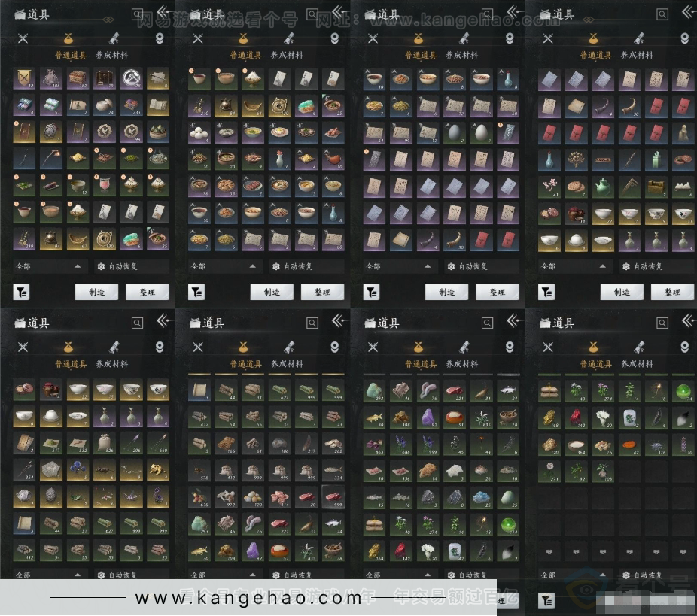
Task: Collapse the bottom-right 道具 panel with the double arrow
Action: (688, 320)
